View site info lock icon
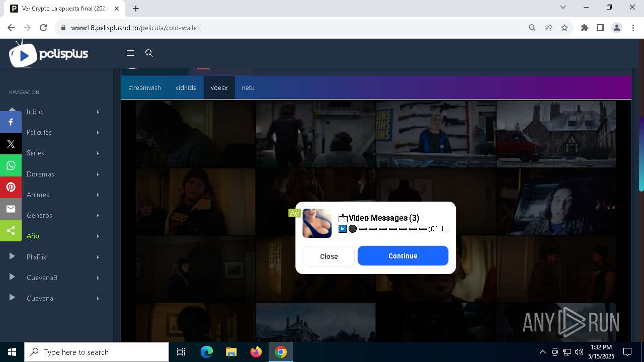 tap(63, 28)
